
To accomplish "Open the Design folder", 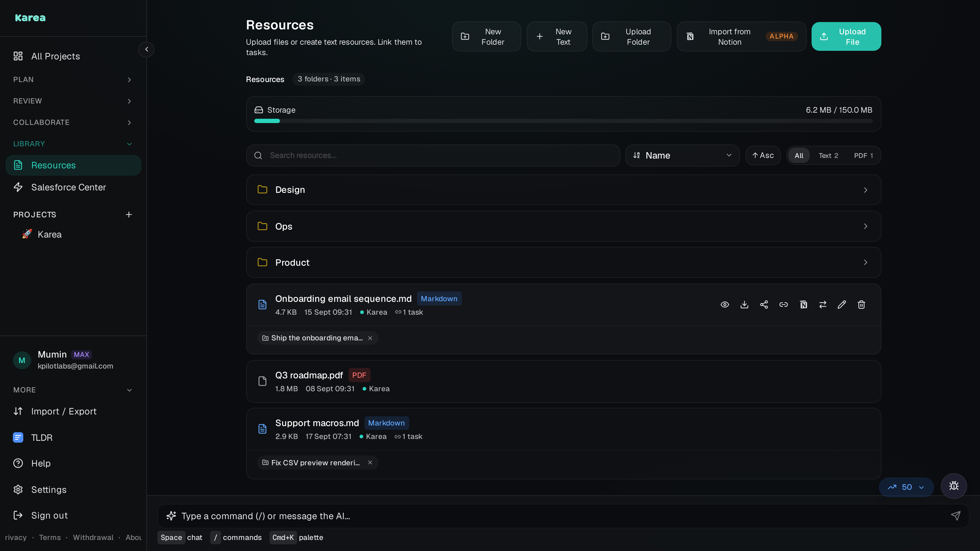I will 563,190.
